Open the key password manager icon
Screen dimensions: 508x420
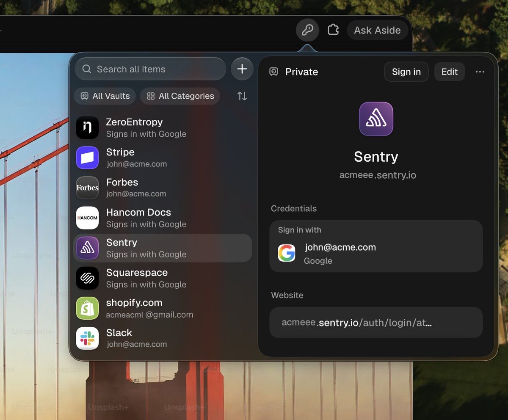tap(307, 30)
